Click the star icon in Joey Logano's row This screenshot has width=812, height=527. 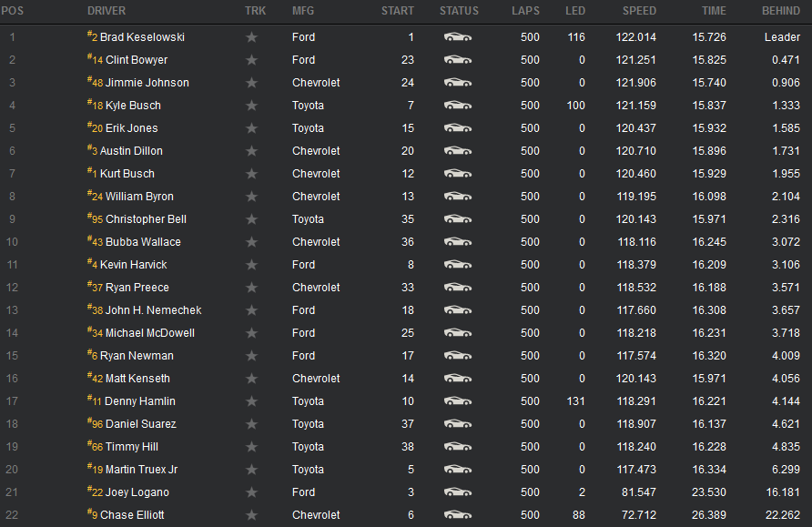click(x=251, y=492)
